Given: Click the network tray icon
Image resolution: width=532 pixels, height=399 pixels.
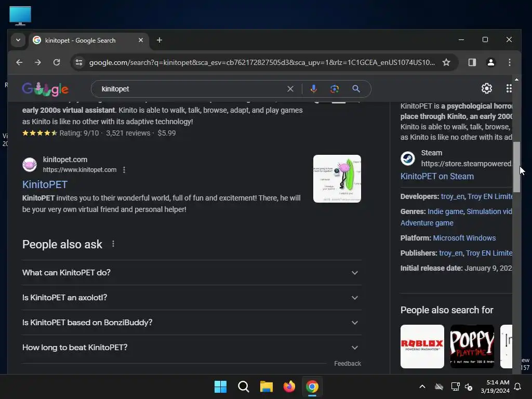Looking at the screenshot, I should pos(455,387).
